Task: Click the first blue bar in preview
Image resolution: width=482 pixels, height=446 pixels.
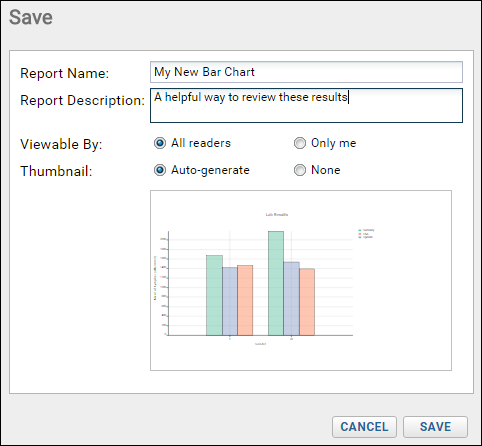Action: (x=230, y=301)
